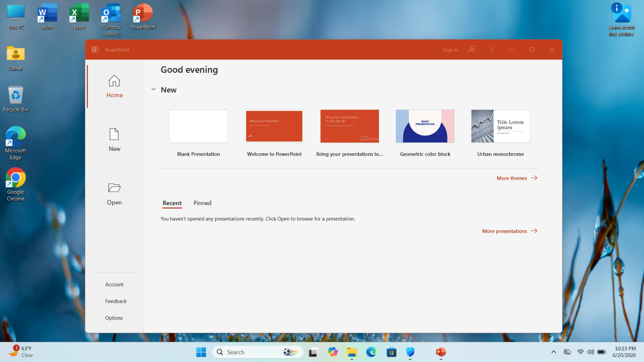The width and height of the screenshot is (644, 362).
Task: Click the Good evening heading
Action: pyautogui.click(x=189, y=70)
